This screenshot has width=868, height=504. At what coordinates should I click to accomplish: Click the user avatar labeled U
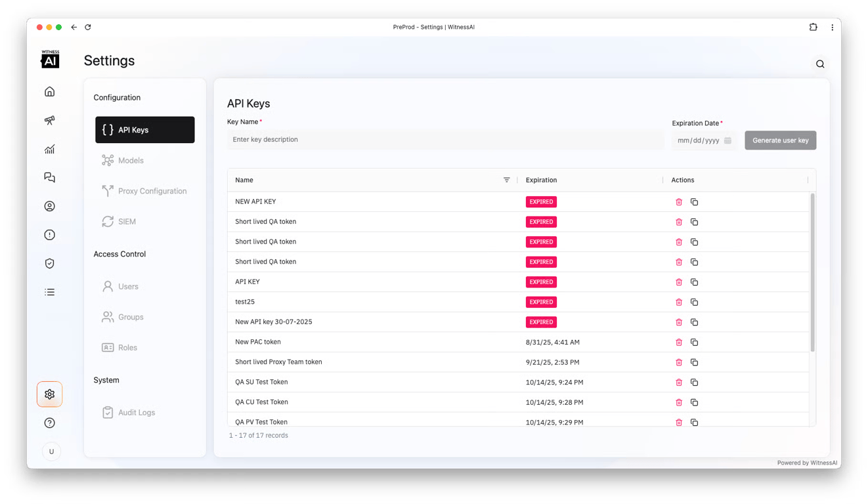tap(51, 451)
